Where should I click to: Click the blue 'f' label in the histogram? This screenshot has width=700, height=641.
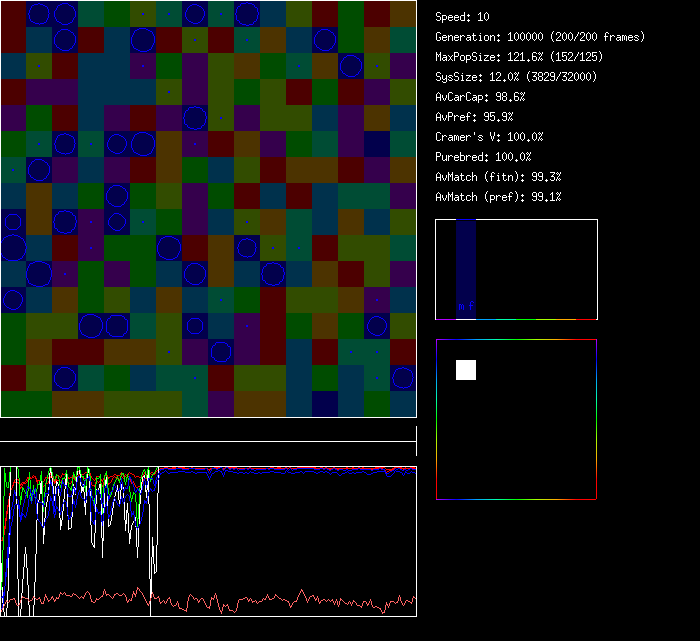pos(471,306)
